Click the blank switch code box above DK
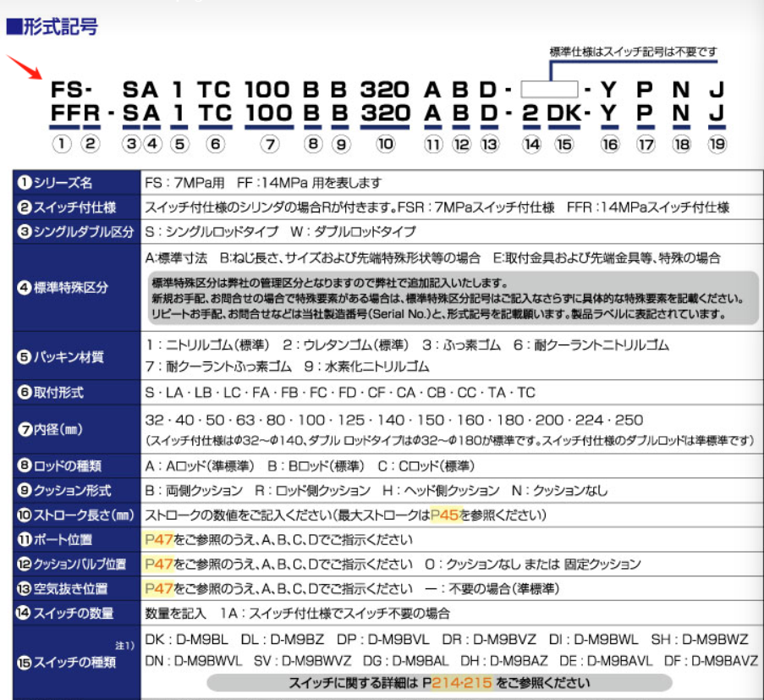 (551, 88)
